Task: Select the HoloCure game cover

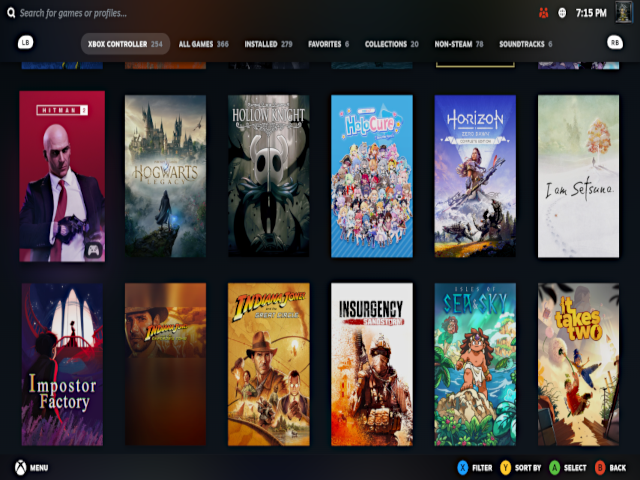Action: (372, 176)
